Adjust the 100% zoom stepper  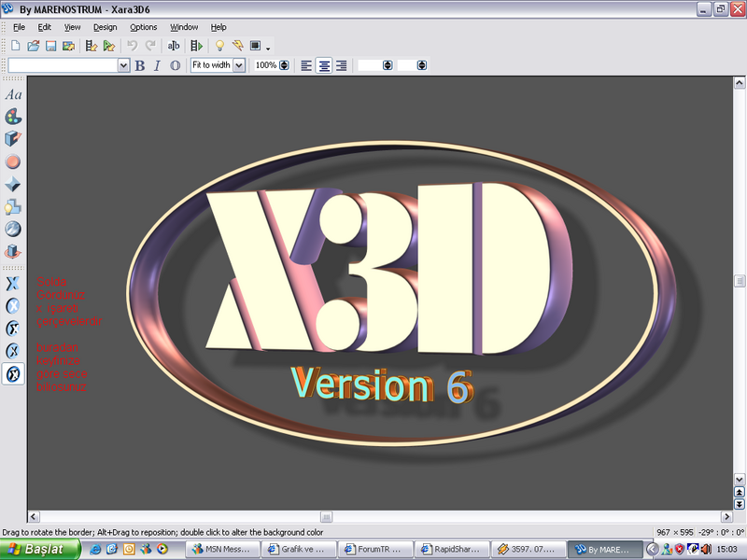point(284,65)
